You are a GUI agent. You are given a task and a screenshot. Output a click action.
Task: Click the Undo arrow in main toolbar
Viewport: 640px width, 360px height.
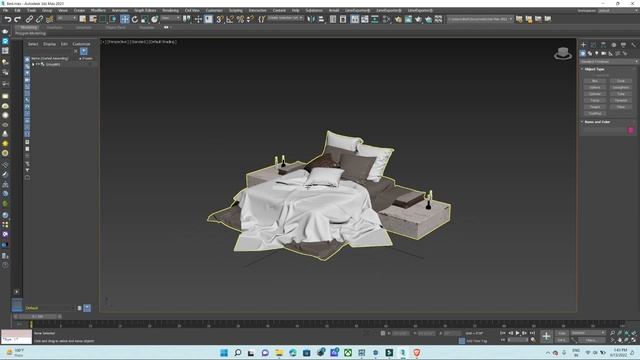[7, 19]
